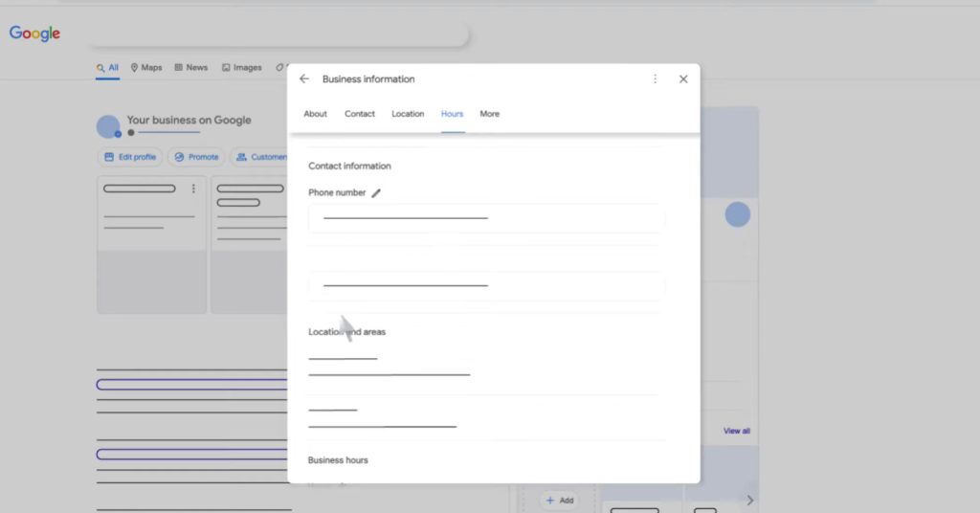980x513 pixels.
Task: Follow the View all link
Action: 736,431
